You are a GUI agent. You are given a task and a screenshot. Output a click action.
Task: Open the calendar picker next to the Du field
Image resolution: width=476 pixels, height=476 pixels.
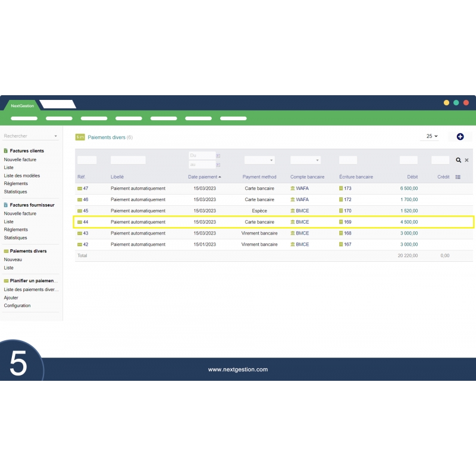tap(218, 155)
